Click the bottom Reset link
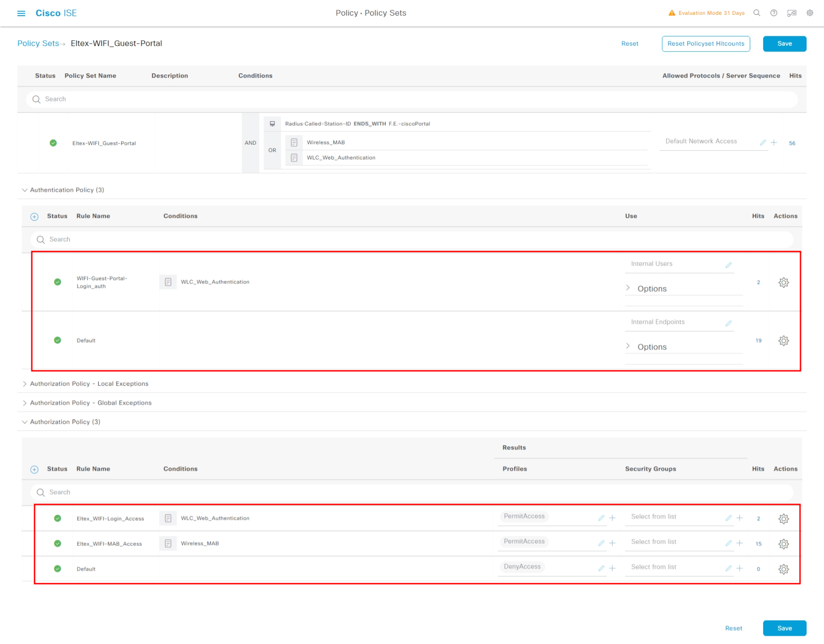Screen dimensions: 824x644 tap(734, 628)
